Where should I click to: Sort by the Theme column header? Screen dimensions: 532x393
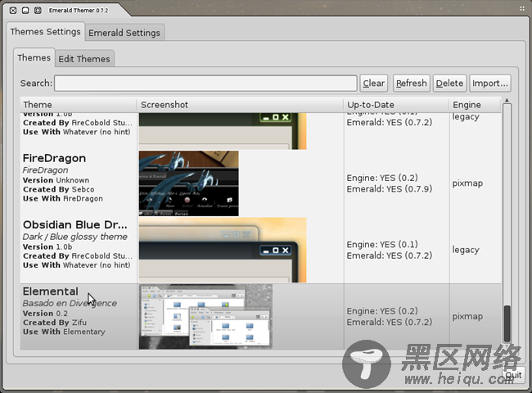(x=79, y=105)
